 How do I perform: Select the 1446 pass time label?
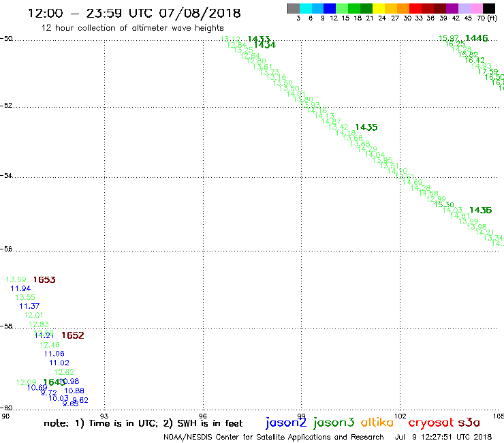476,38
